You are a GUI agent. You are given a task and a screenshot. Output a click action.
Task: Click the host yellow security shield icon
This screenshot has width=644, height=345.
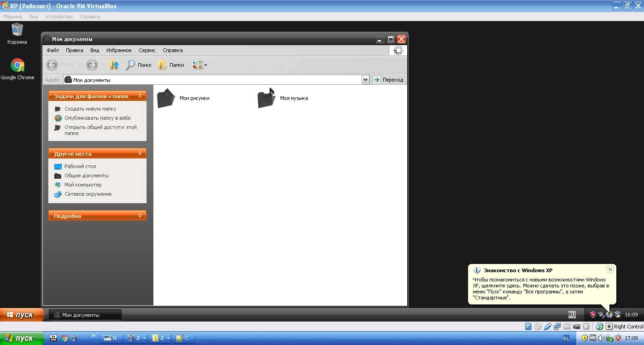[585, 338]
